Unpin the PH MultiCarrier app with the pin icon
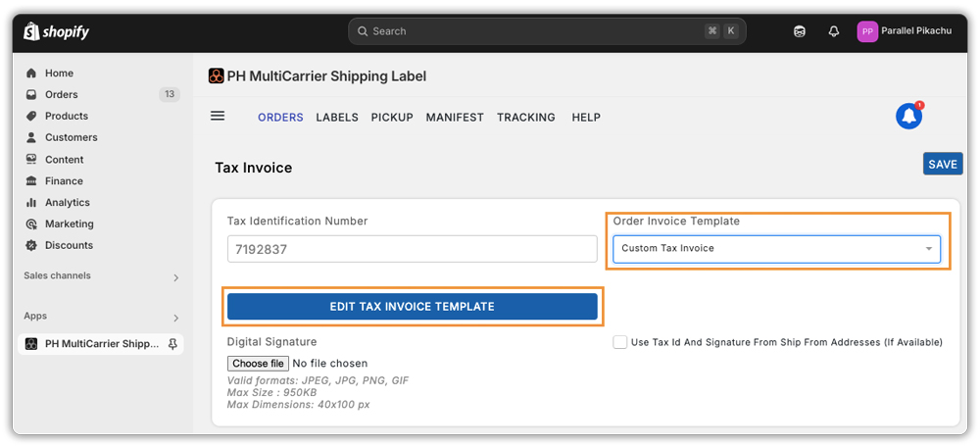980x447 pixels. (172, 344)
